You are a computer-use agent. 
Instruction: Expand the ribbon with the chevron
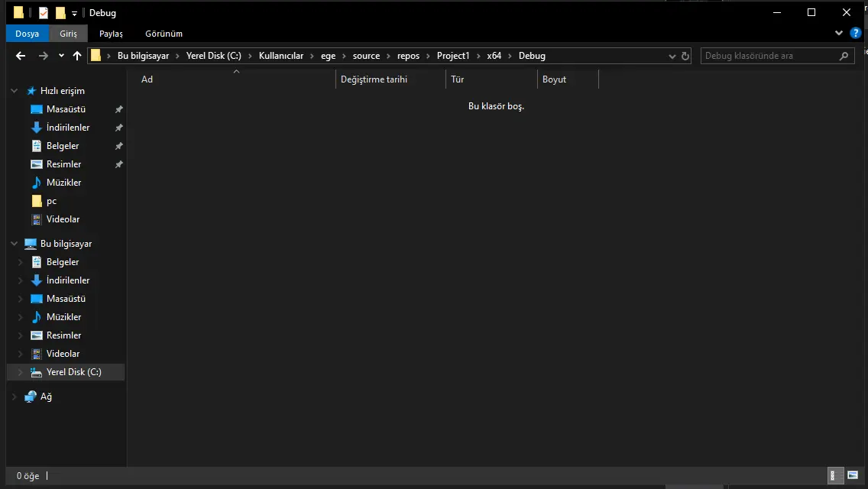tap(839, 33)
